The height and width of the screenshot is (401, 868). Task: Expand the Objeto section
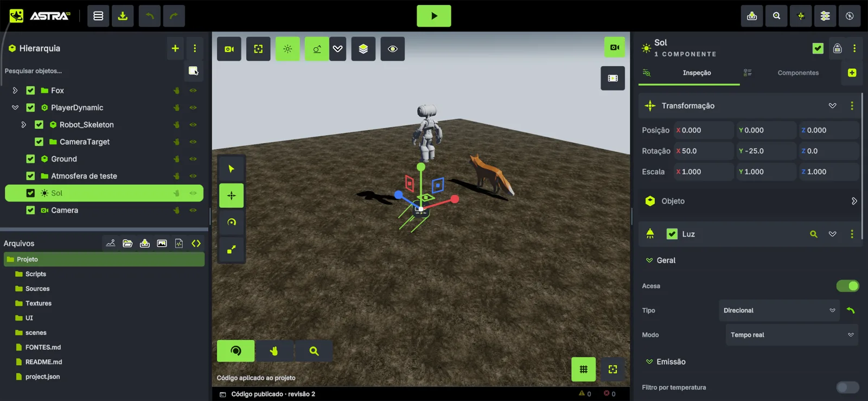tap(854, 201)
